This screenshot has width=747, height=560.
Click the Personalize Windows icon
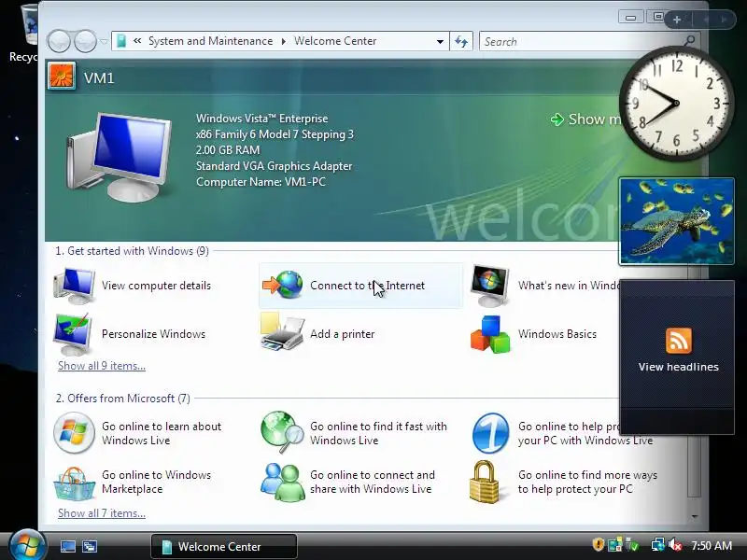tap(73, 334)
